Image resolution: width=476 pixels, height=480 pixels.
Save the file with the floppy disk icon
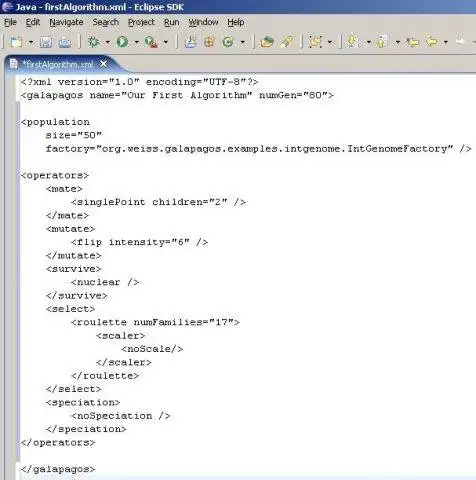pos(46,42)
